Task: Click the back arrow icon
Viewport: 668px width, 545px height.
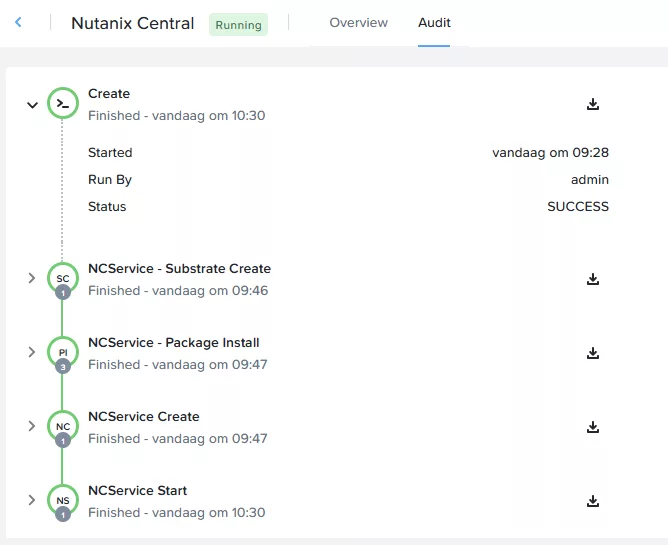Action: [x=18, y=22]
